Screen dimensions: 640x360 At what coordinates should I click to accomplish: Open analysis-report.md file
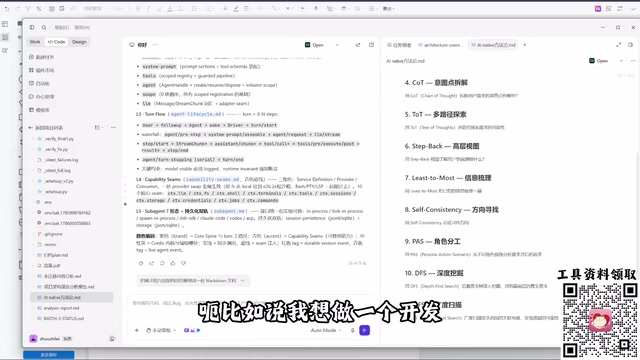tap(61, 308)
